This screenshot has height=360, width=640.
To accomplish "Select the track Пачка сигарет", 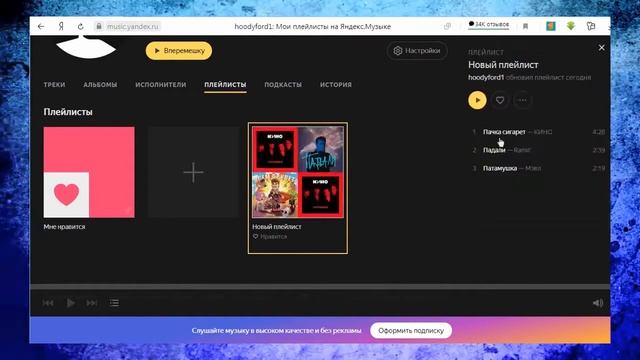I will [504, 132].
